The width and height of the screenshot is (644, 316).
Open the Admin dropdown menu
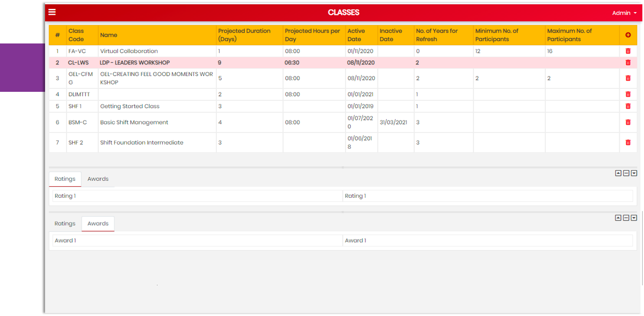(x=623, y=13)
